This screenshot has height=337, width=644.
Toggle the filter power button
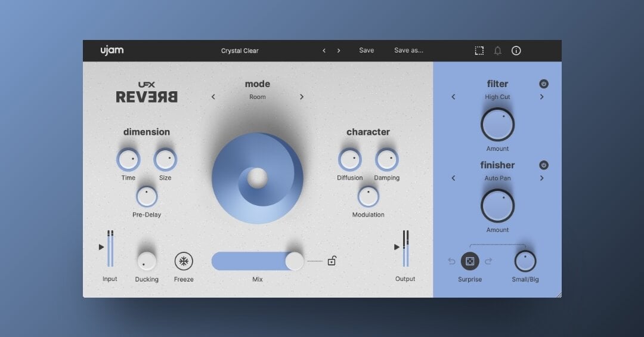click(x=544, y=84)
